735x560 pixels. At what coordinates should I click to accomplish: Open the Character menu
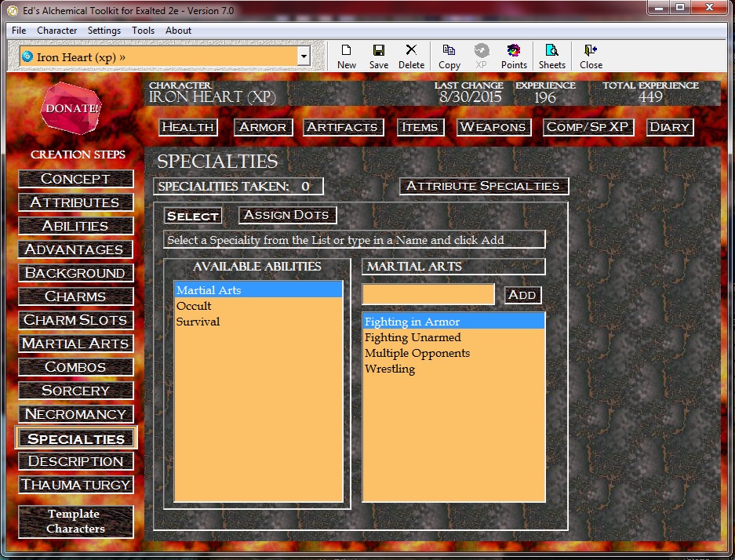[x=56, y=31]
